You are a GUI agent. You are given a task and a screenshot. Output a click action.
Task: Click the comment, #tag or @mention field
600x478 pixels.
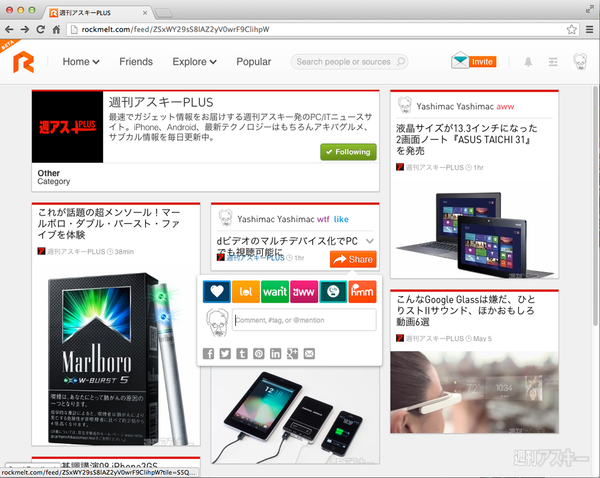click(x=304, y=320)
